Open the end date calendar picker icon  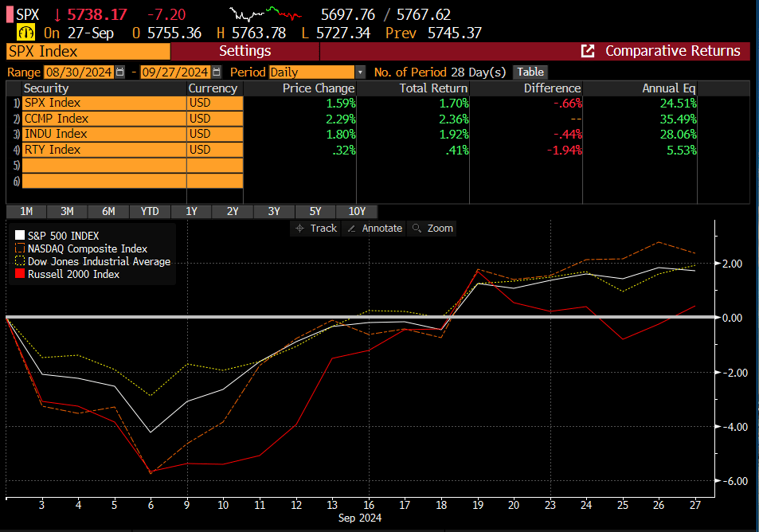(217, 72)
